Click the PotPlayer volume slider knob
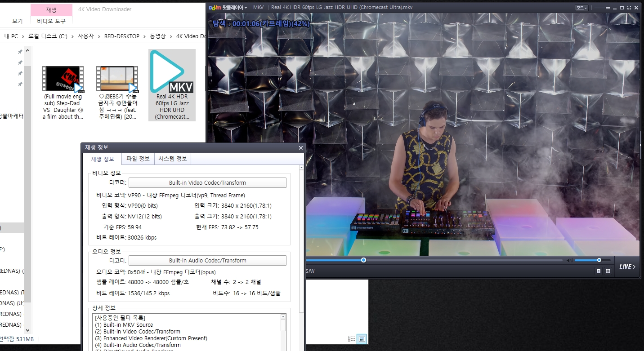This screenshot has height=351, width=644. (599, 260)
